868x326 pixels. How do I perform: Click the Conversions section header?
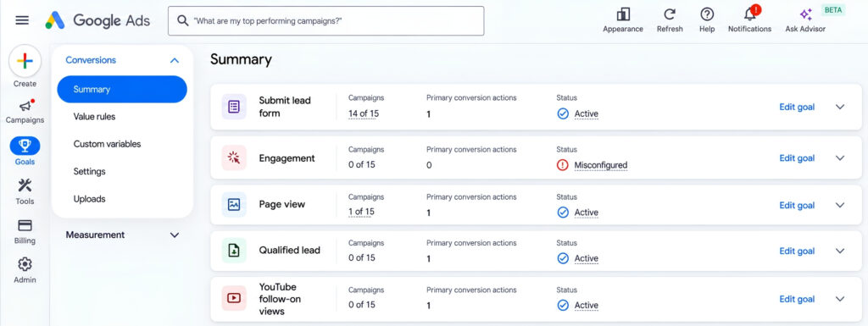pos(91,60)
